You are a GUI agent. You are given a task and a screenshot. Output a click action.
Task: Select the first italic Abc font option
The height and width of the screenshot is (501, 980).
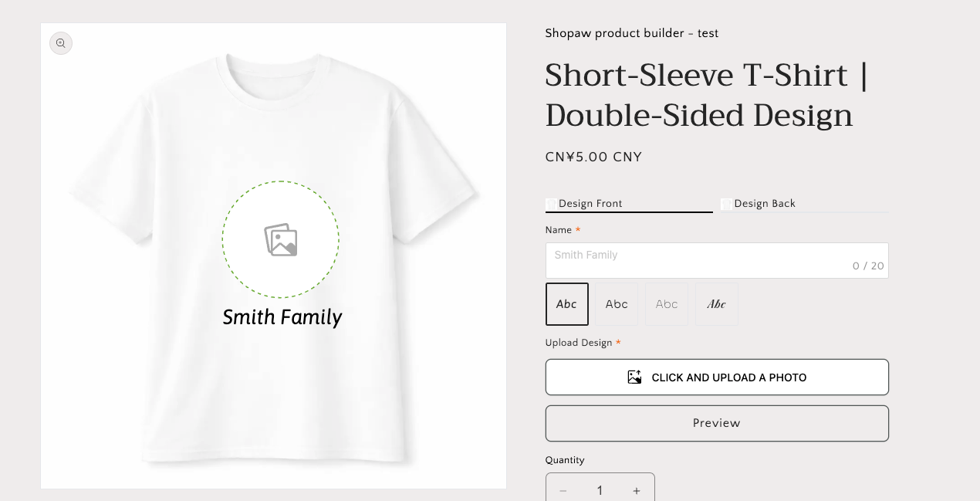click(x=567, y=304)
